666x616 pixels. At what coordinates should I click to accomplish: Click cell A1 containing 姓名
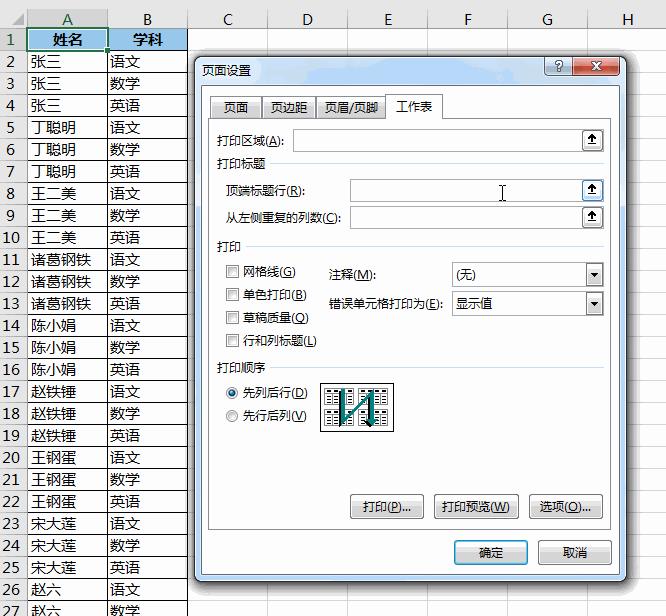(67, 40)
